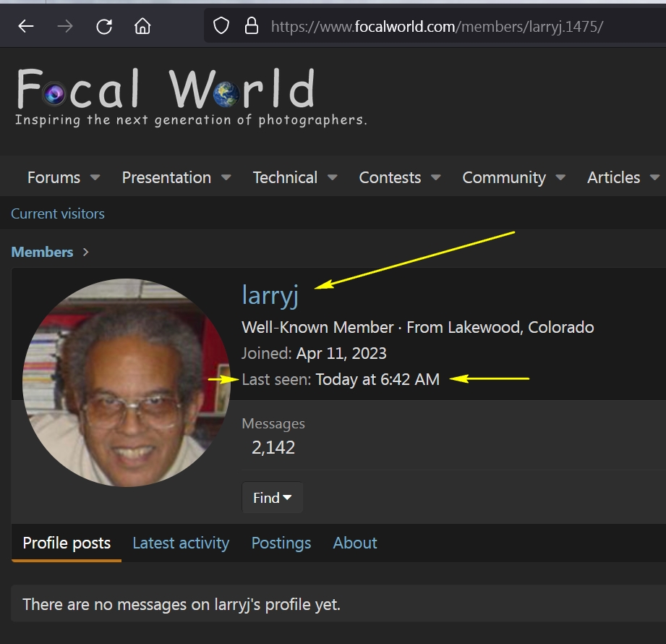Expand the Forums dropdown arrow

95,177
